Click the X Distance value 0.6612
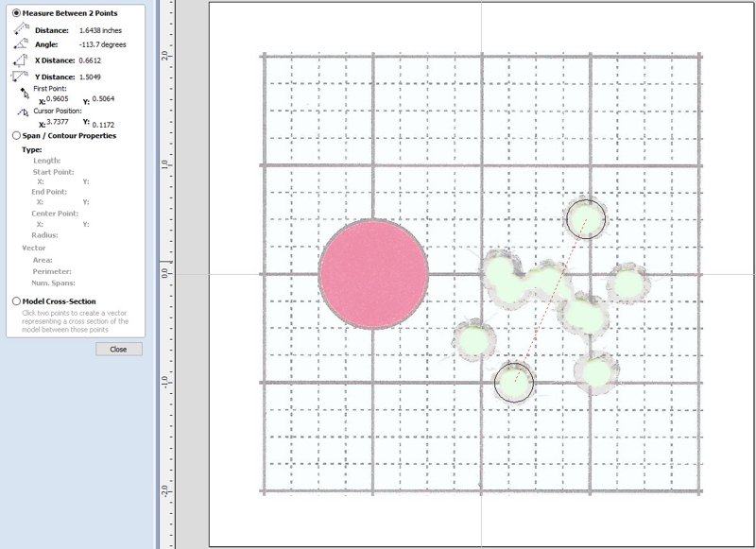This screenshot has height=549, width=756. (90, 60)
